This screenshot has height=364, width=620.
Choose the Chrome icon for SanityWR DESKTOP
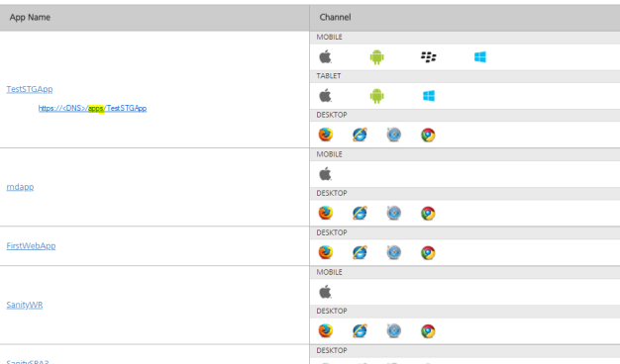click(428, 330)
